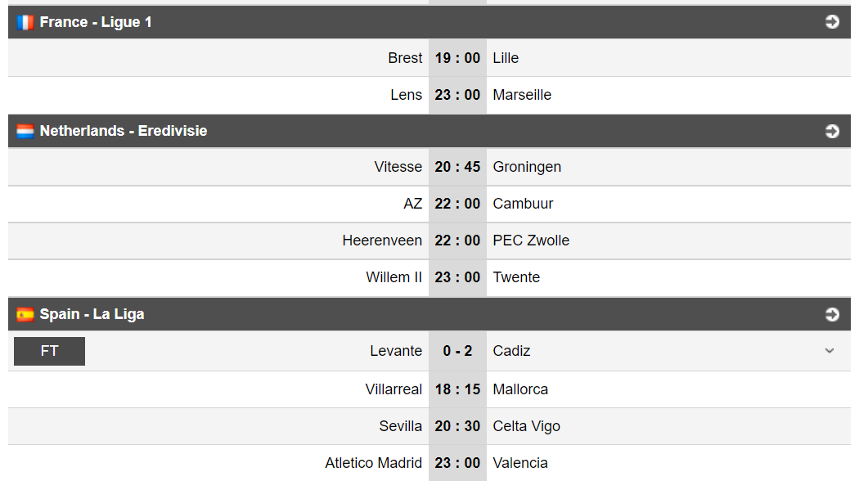Open the Spain - La Liga league title
This screenshot has width=868, height=481.
92,314
